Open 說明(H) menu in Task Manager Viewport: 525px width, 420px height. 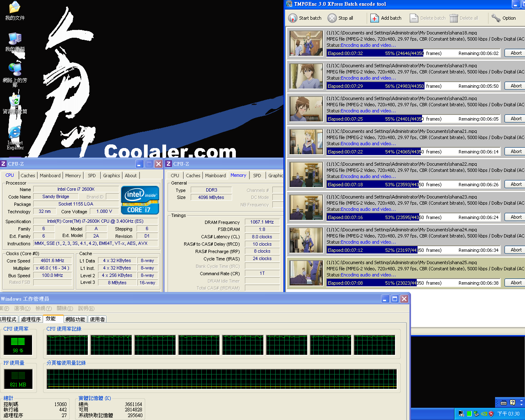click(x=86, y=308)
